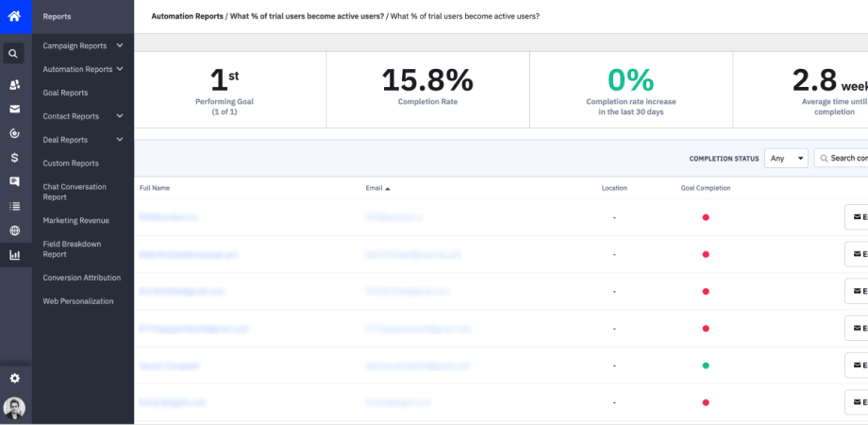Image resolution: width=868 pixels, height=425 pixels.
Task: Click the Email column header
Action: coord(375,188)
